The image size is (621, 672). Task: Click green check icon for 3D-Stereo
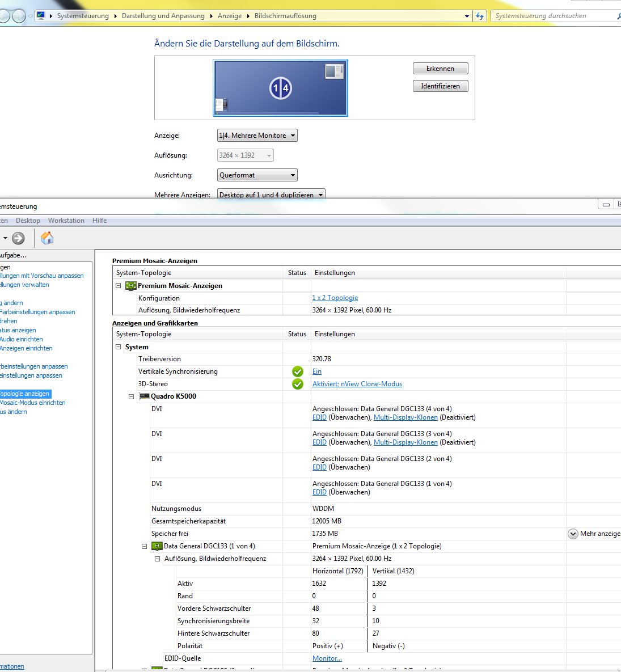click(297, 384)
